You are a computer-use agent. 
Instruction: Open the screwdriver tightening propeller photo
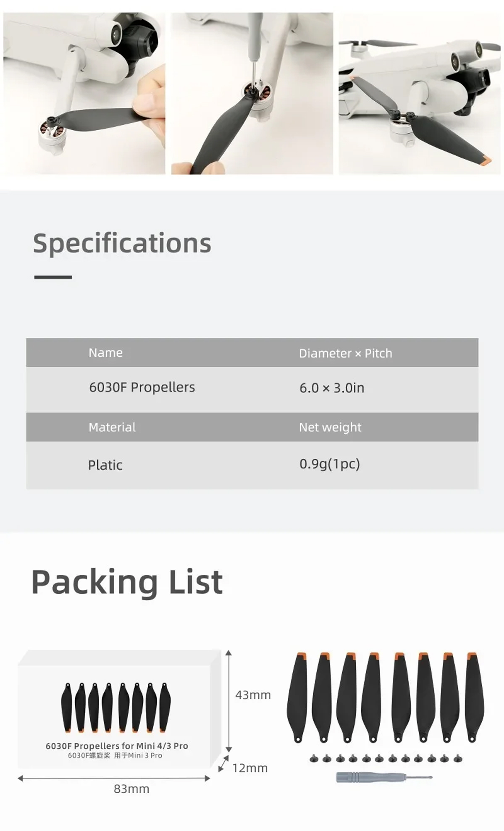coord(252,93)
